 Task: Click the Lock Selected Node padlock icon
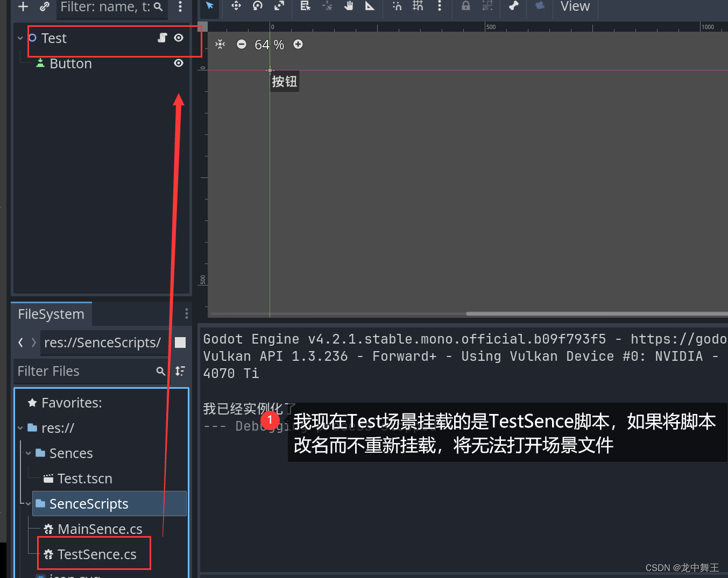[466, 6]
